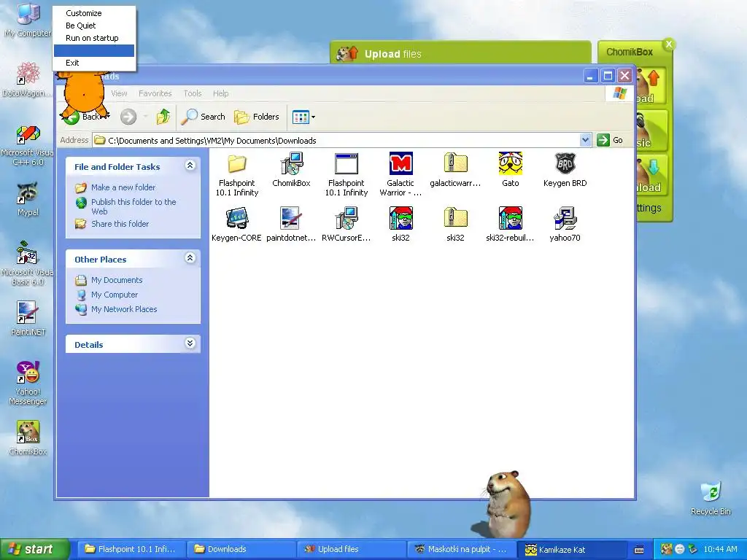Open the Mypal desktop shortcut
The image size is (747, 560).
[28, 200]
